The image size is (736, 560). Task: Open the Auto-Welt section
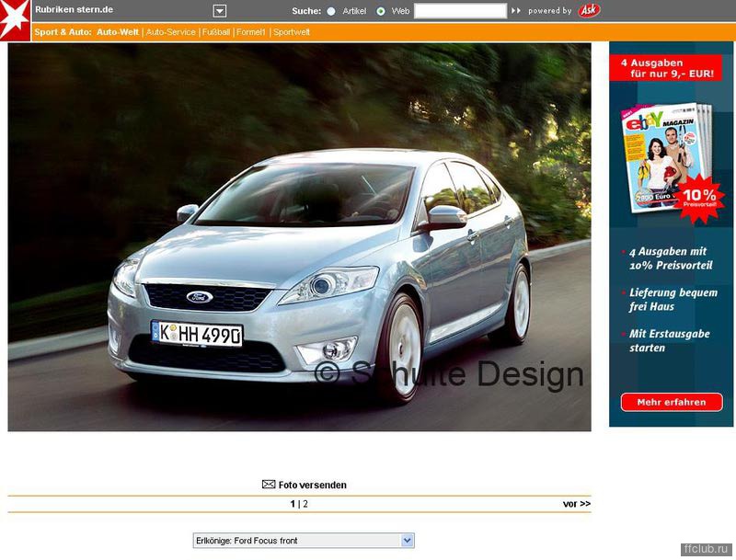[118, 32]
